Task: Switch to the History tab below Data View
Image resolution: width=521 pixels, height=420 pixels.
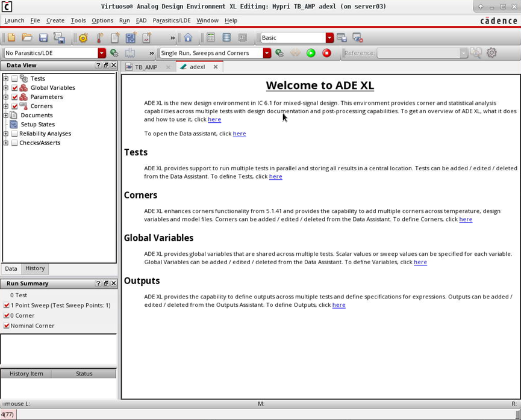Action: point(34,268)
